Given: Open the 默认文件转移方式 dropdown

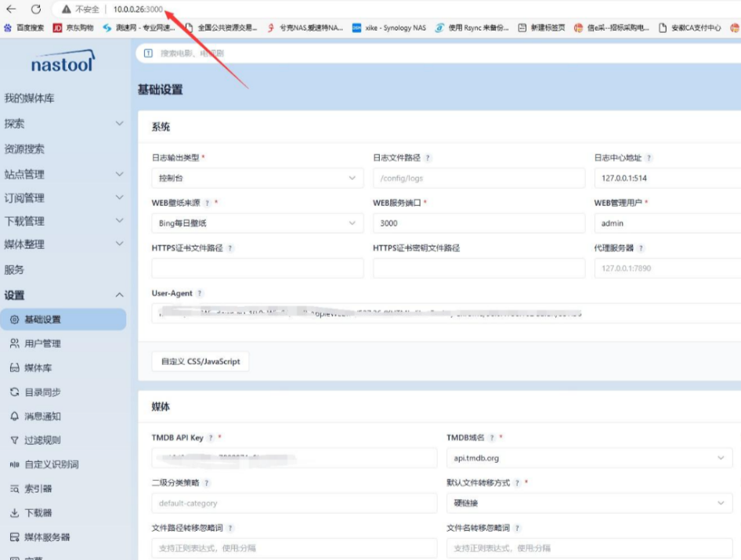Looking at the screenshot, I should coord(587,504).
